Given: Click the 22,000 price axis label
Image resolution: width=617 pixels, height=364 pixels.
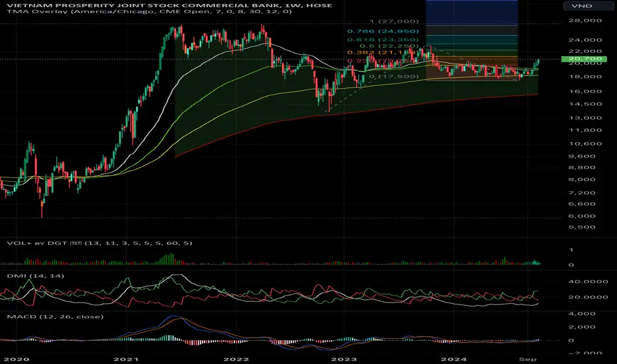Looking at the screenshot, I should 585,51.
